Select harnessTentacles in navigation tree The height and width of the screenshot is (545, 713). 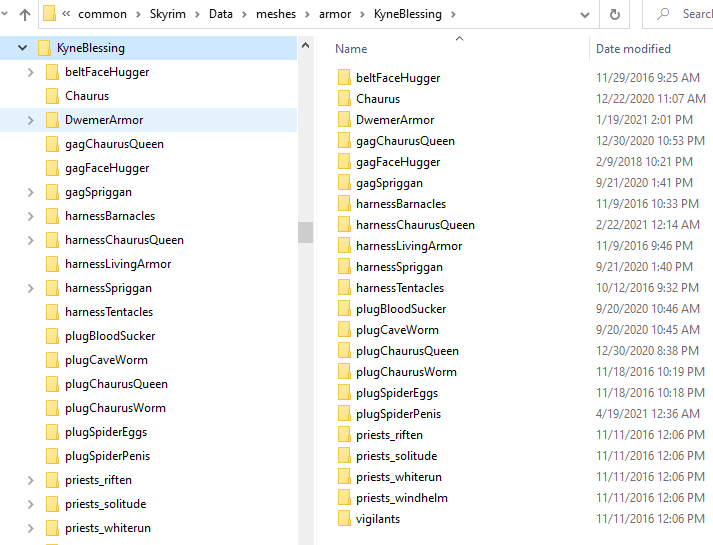pos(109,312)
